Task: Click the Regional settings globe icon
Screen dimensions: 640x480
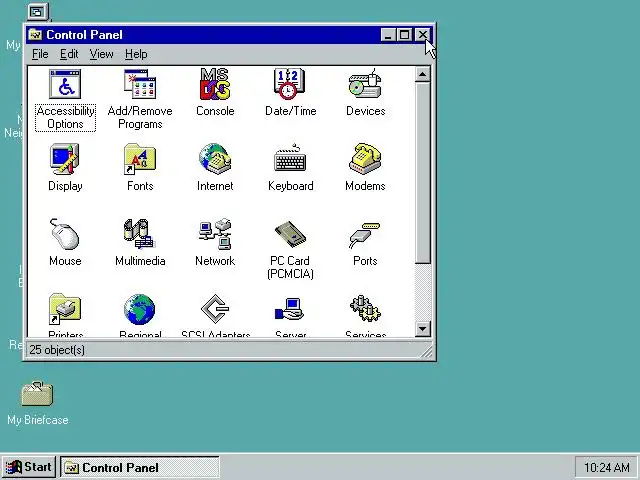Action: point(140,310)
